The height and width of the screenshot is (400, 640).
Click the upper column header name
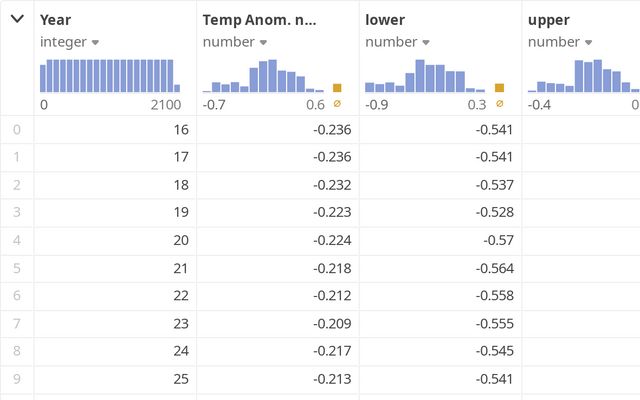549,19
